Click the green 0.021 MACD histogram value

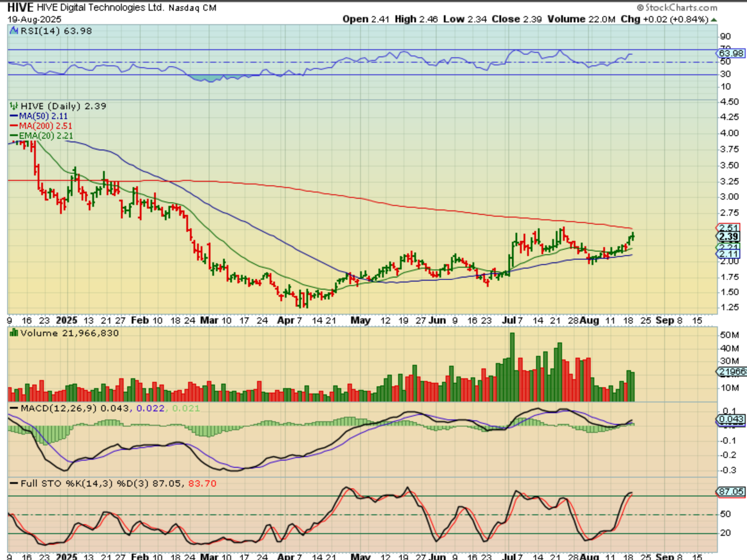186,408
